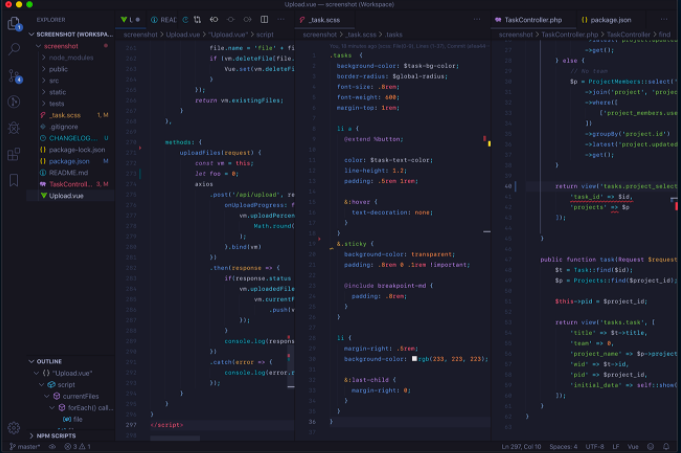
Task: Collapse currentFiles node in outline
Action: tap(47, 396)
